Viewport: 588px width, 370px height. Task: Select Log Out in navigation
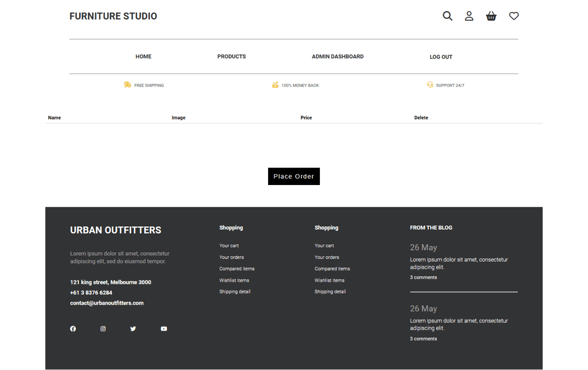[441, 57]
